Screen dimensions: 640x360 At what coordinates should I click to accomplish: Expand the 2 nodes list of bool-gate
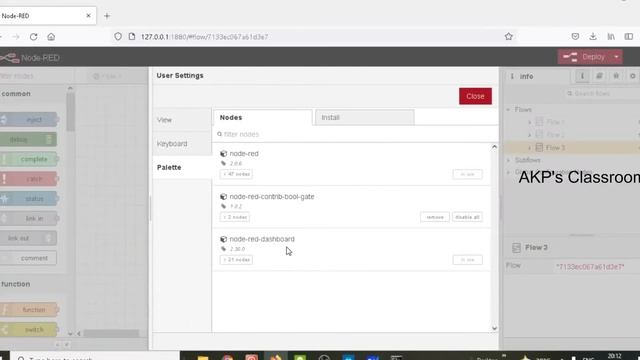tap(235, 217)
